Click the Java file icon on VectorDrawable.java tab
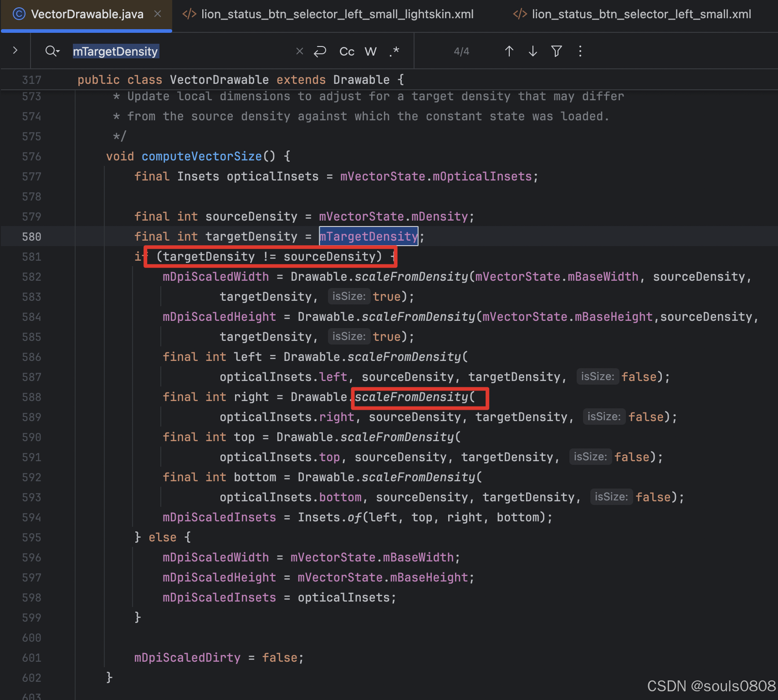The image size is (778, 700). pos(18,14)
